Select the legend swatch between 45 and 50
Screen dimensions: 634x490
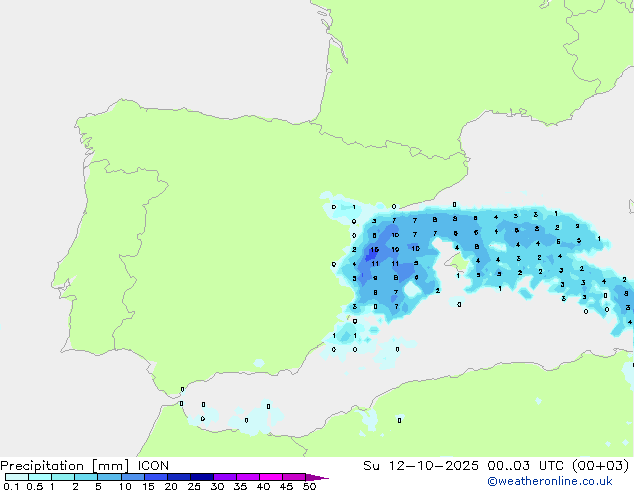(x=296, y=477)
